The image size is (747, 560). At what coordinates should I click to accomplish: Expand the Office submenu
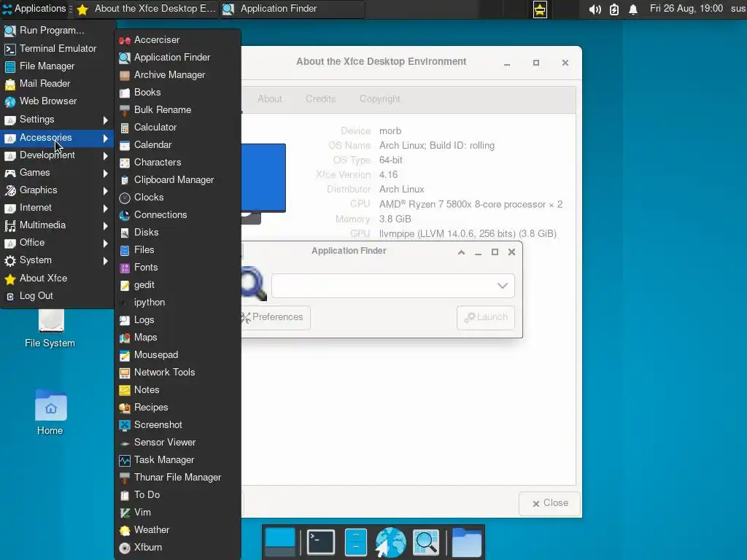pyautogui.click(x=57, y=243)
